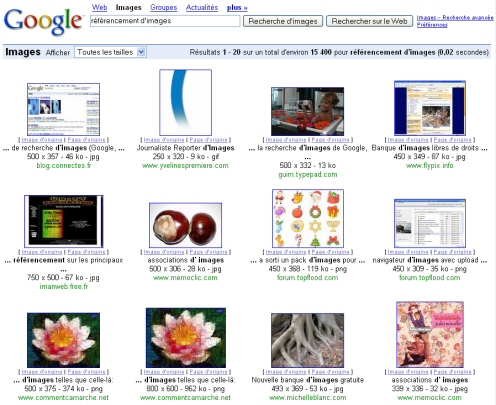The width and height of the screenshot is (496, 405).
Task: Click 'Page d'origine' under navigateur d'images result
Action: click(452, 252)
